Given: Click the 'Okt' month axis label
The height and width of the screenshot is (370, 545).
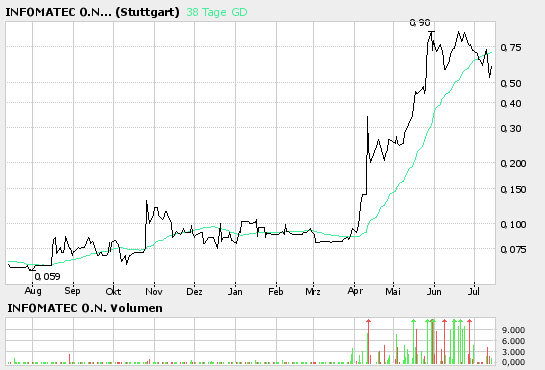Looking at the screenshot, I should 113,291.
